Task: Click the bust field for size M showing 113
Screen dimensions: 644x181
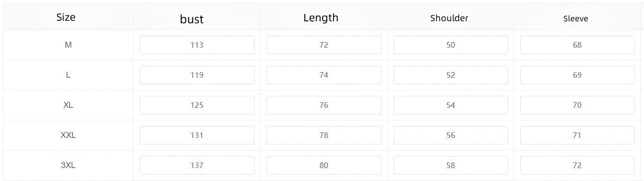Action: [197, 45]
